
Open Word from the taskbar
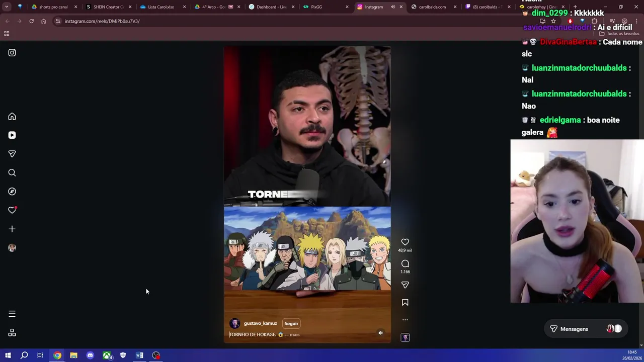point(139,355)
